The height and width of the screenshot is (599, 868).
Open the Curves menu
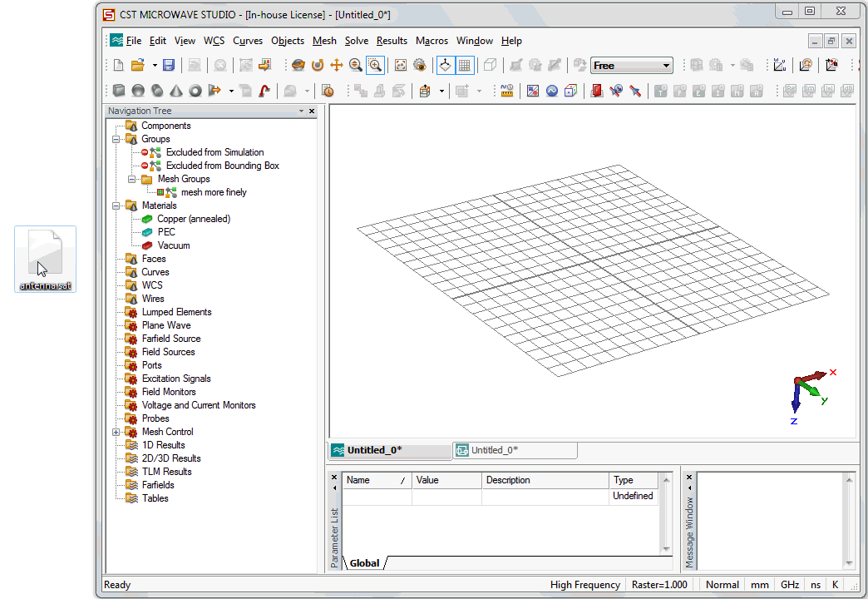point(248,41)
